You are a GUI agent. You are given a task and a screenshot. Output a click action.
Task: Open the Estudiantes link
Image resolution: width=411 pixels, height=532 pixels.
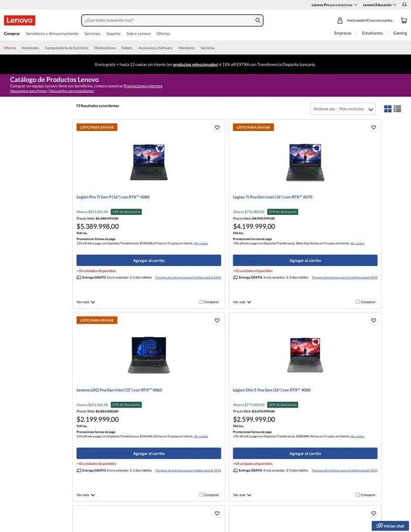coord(372,33)
